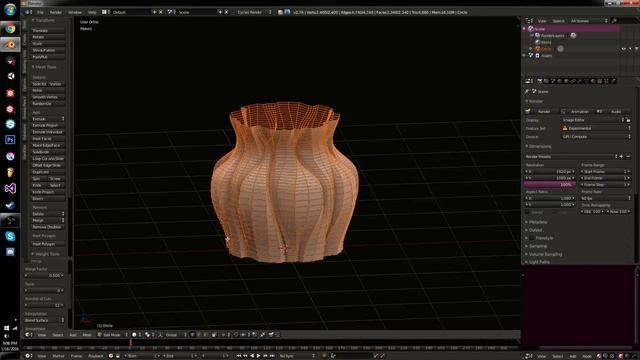Launch Visual Studio from the taskbar
Screen dimensions: 640x360
[x=10, y=188]
